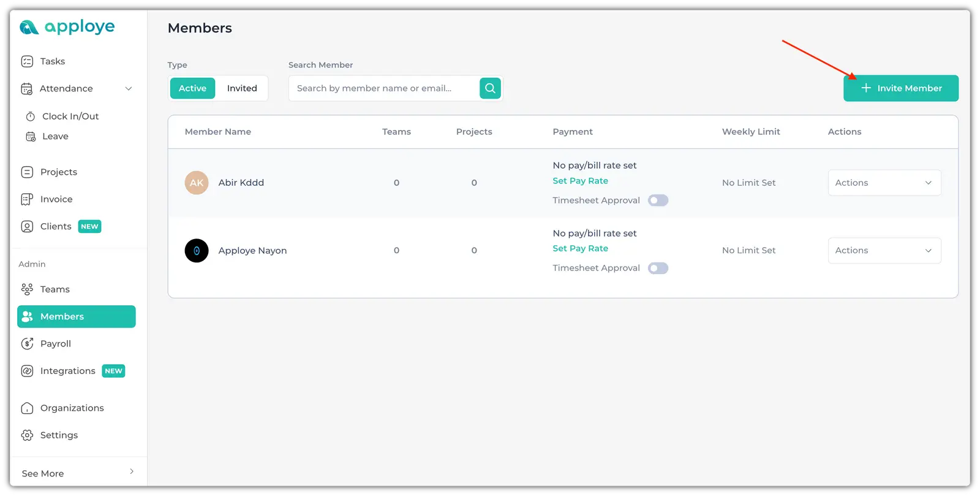Click the Invite Member button
Image resolution: width=980 pixels, height=496 pixels.
click(900, 88)
